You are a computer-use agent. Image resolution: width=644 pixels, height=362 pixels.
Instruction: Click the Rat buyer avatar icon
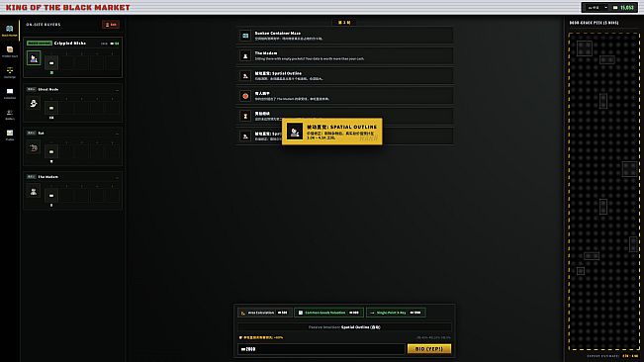pyautogui.click(x=34, y=147)
